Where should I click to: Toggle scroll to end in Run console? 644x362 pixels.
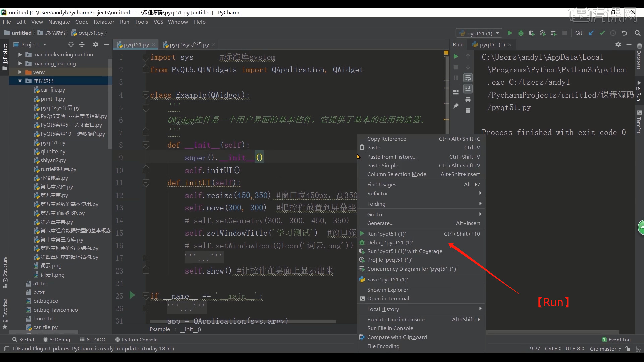468,88
